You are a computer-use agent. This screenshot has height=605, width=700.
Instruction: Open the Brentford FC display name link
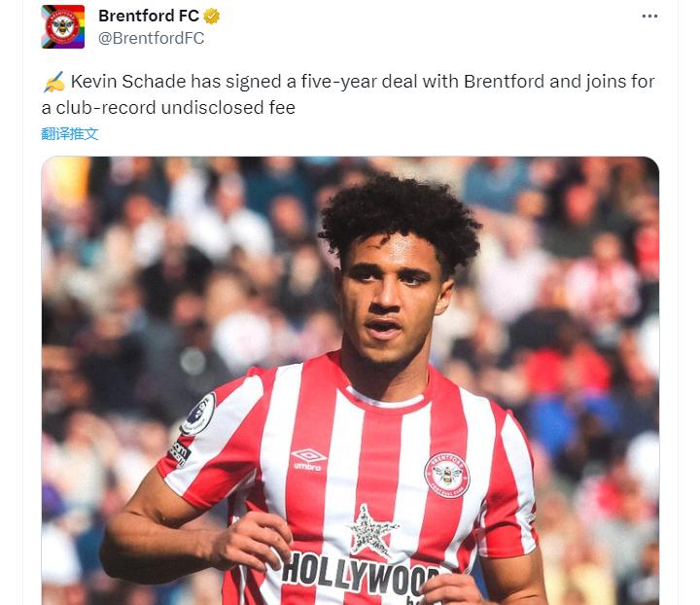[x=149, y=17]
